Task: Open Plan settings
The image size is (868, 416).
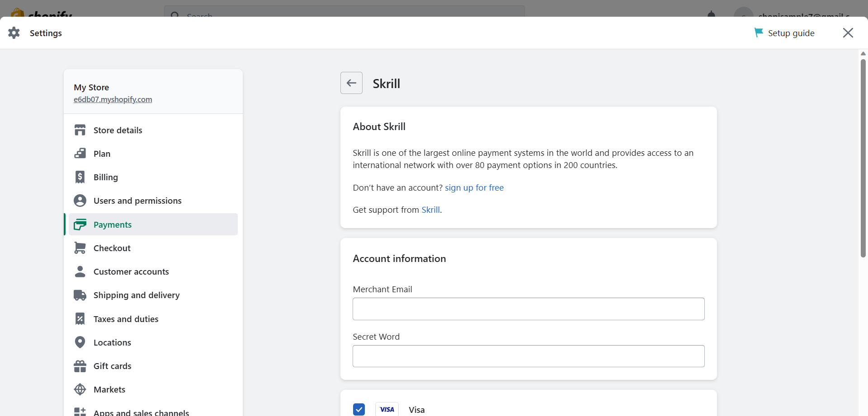Action: click(153, 154)
